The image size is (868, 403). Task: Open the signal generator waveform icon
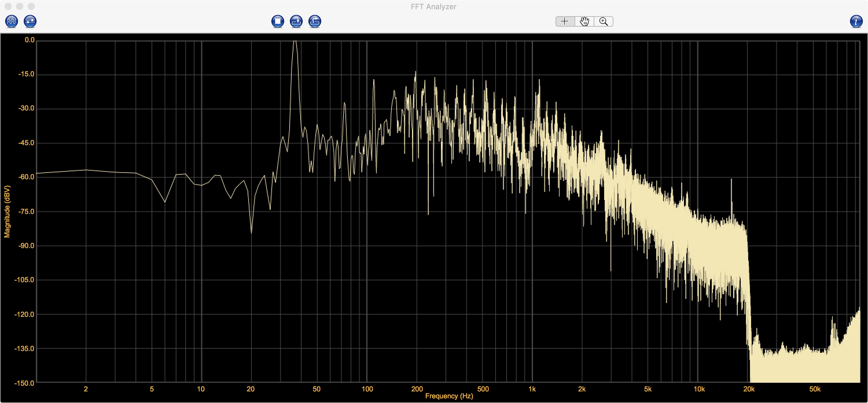click(12, 22)
